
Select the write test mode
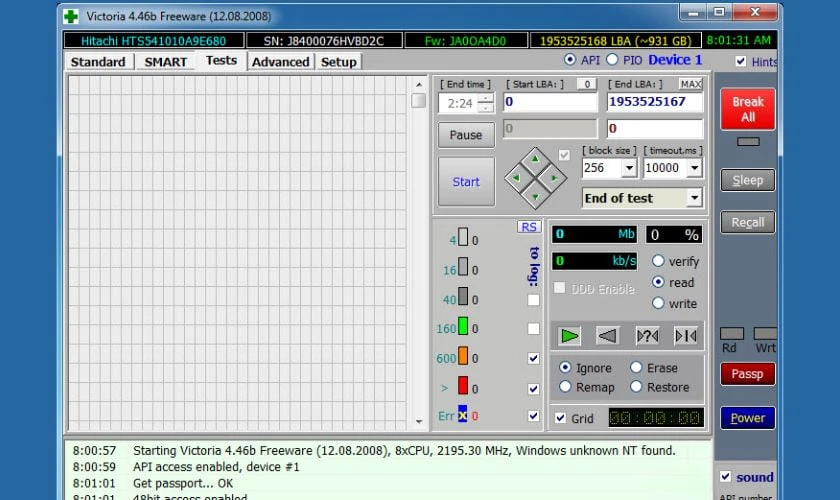(658, 303)
